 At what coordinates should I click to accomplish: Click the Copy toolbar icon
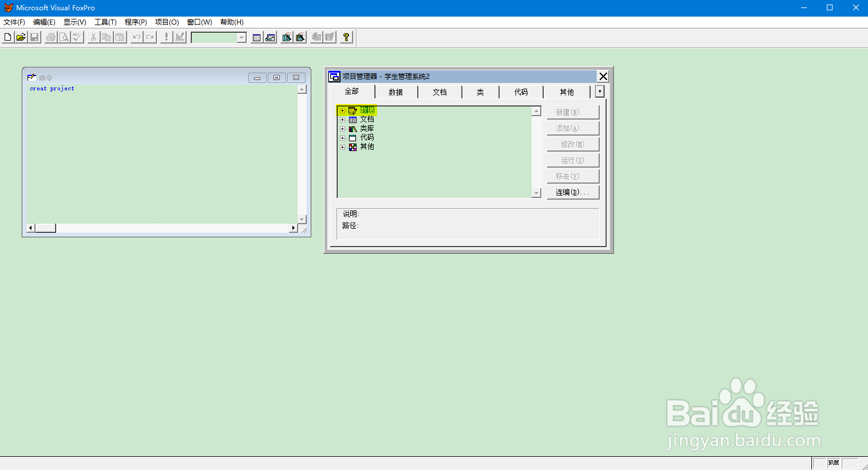(106, 37)
